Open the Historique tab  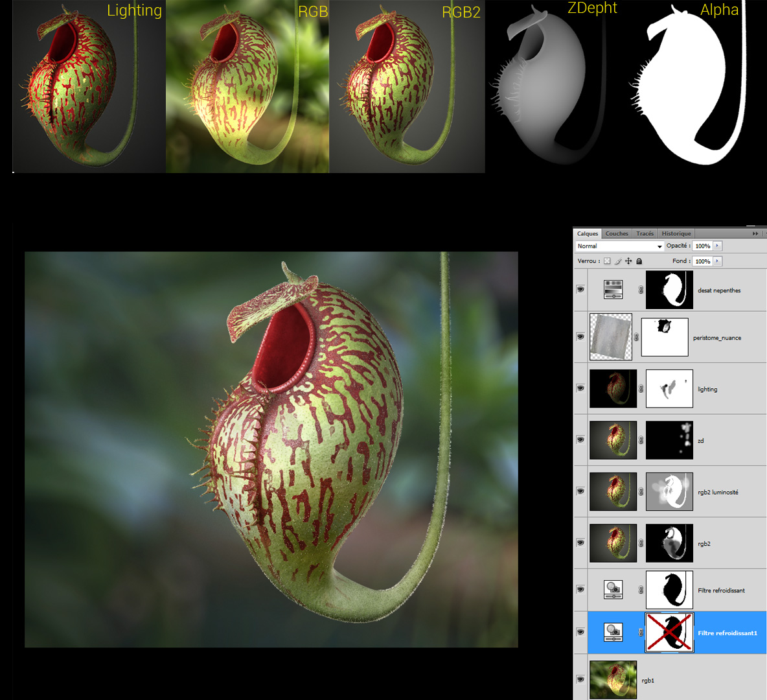[676, 233]
